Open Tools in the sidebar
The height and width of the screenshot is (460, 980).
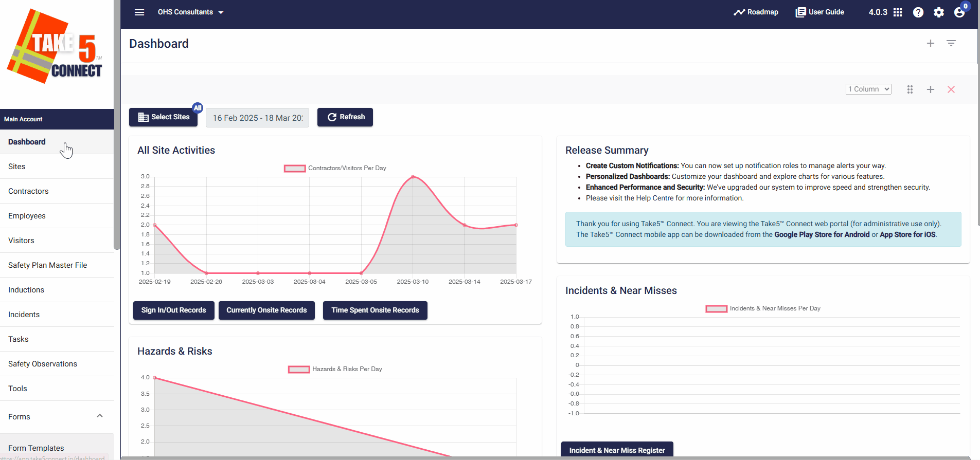(57, 389)
